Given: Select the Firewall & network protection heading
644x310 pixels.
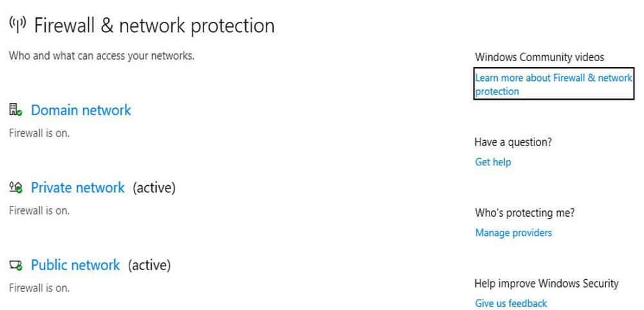Looking at the screenshot, I should coord(154,26).
